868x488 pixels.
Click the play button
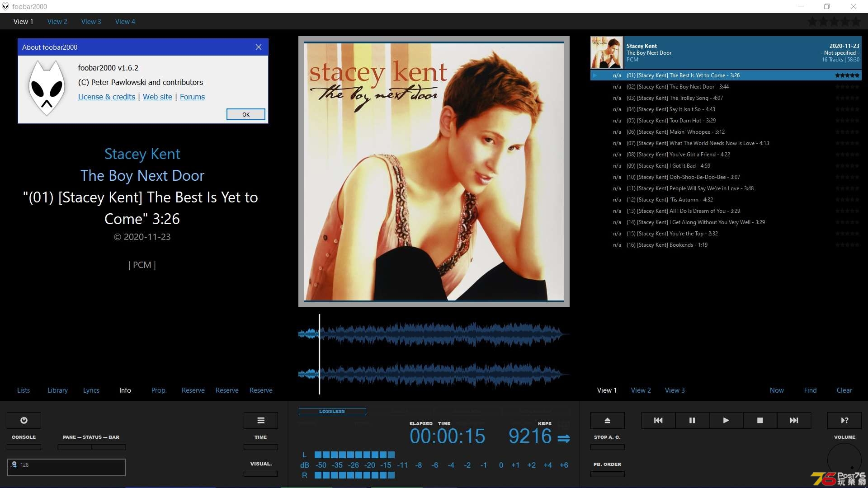click(726, 420)
